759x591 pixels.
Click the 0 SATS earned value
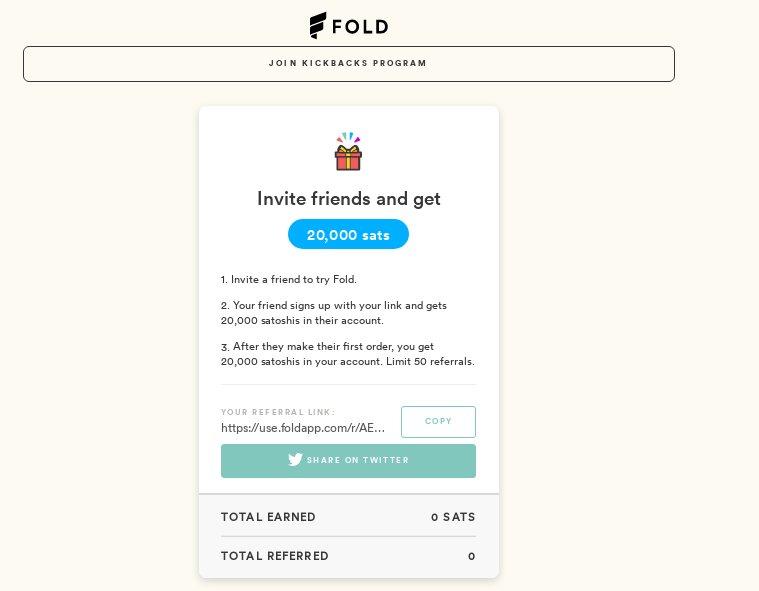[453, 517]
